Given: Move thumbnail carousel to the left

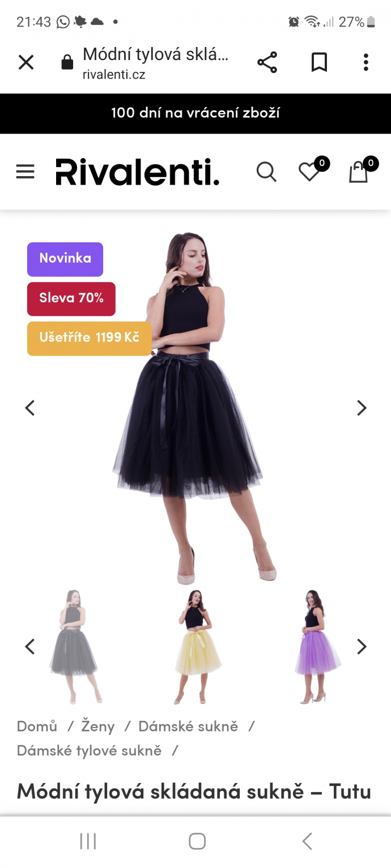Looking at the screenshot, I should (29, 647).
